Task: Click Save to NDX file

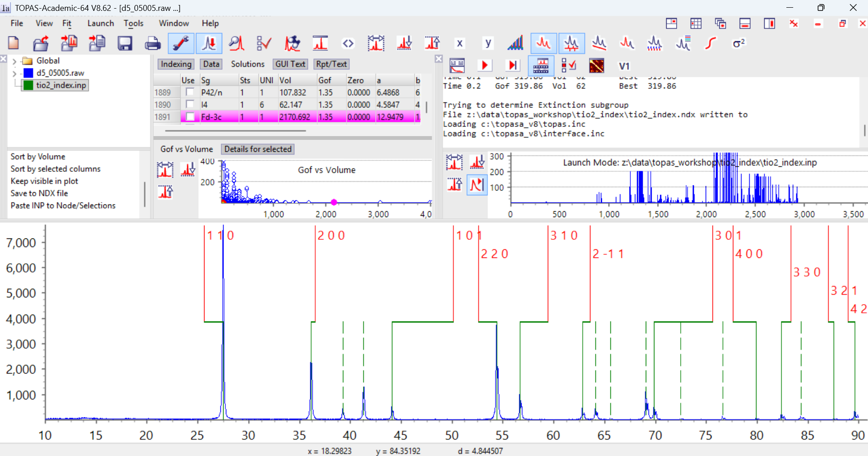Action: tap(39, 193)
